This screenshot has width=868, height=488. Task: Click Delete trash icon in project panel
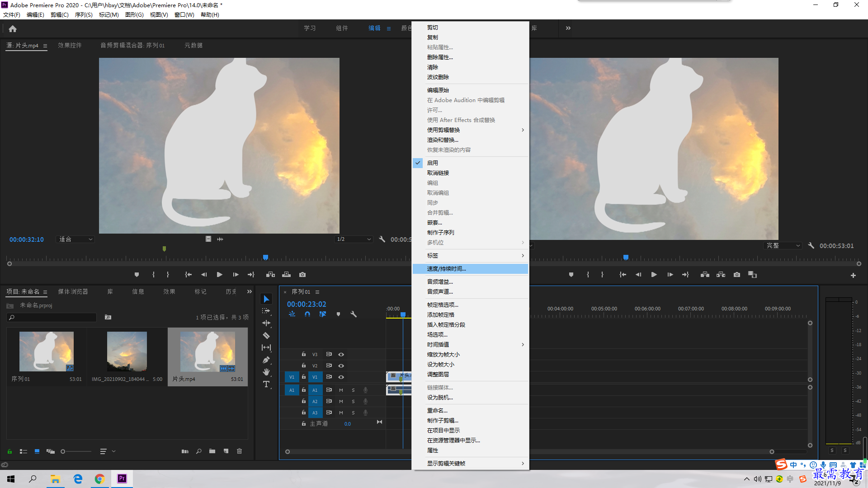(x=240, y=451)
